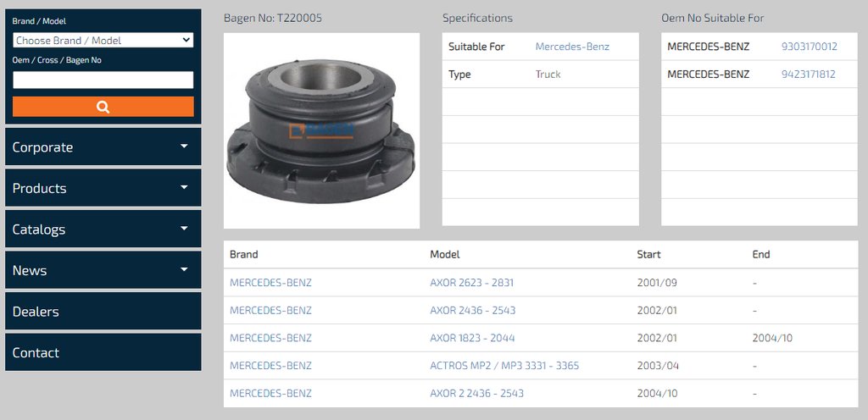Image resolution: width=868 pixels, height=420 pixels.
Task: Expand the Products menu
Action: [103, 188]
